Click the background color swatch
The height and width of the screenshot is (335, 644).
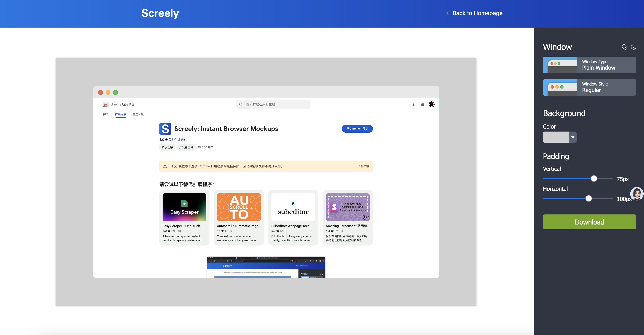point(556,137)
